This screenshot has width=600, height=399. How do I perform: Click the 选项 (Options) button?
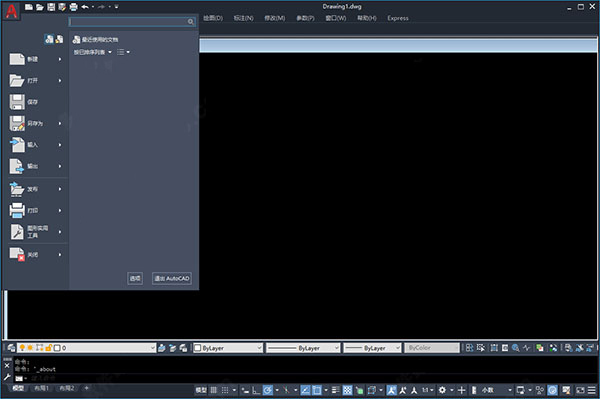point(135,278)
